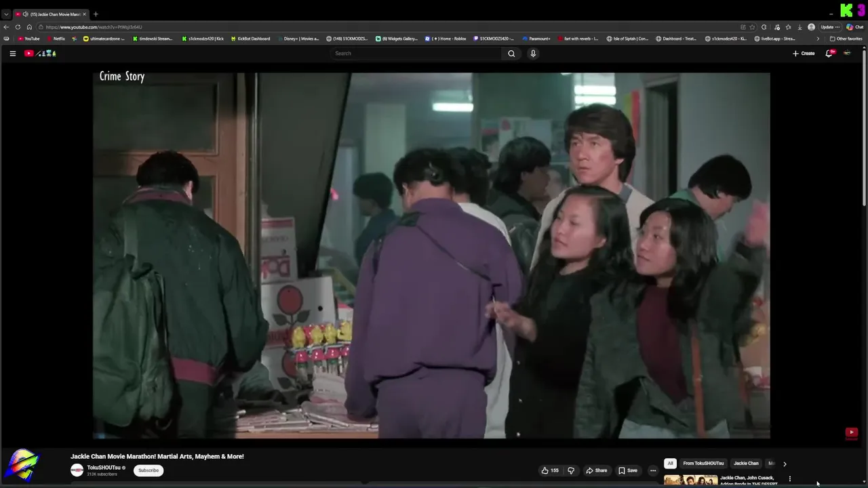Open a new browser tab

pyautogui.click(x=96, y=14)
